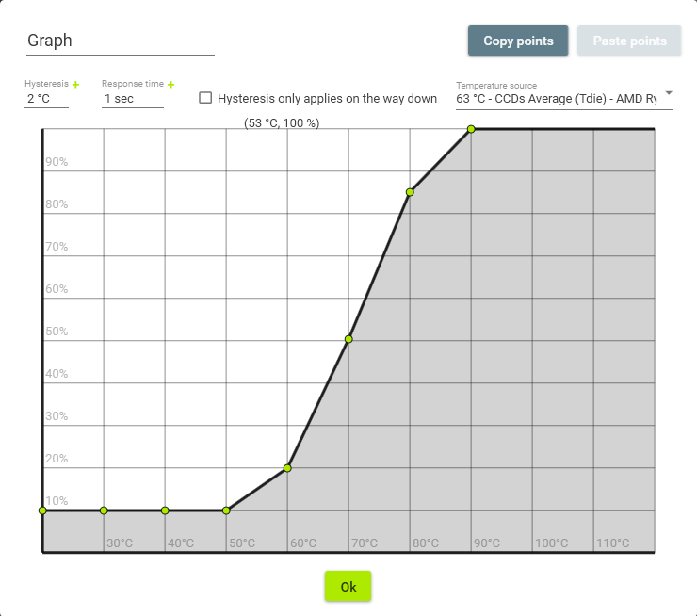Select the leftmost curve point on the Y axis
Image resolution: width=697 pixels, height=616 pixels.
(x=42, y=511)
